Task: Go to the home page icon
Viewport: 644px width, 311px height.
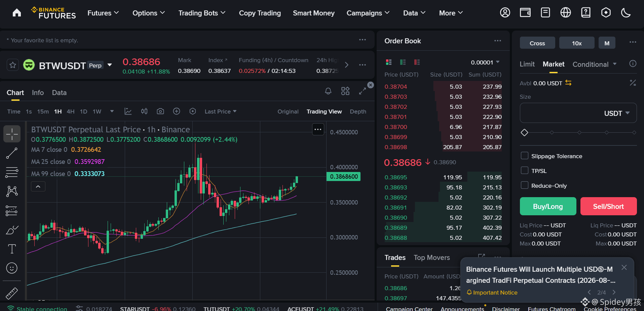Action: coord(17,13)
